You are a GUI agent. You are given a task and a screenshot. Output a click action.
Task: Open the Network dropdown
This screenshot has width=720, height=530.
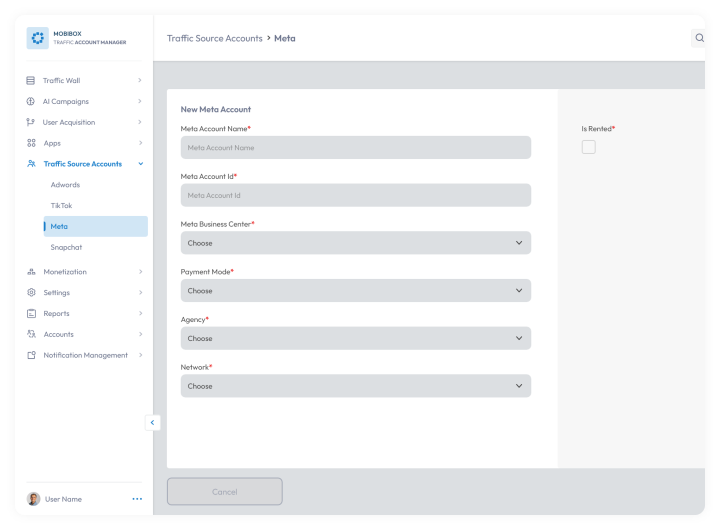pyautogui.click(x=356, y=386)
